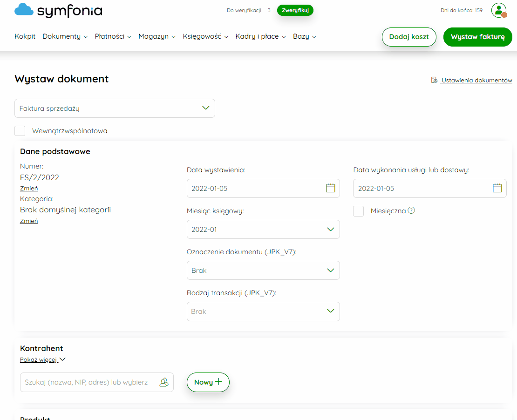This screenshot has height=420, width=517.
Task: Open the Kadry i płace menu
Action: click(260, 36)
